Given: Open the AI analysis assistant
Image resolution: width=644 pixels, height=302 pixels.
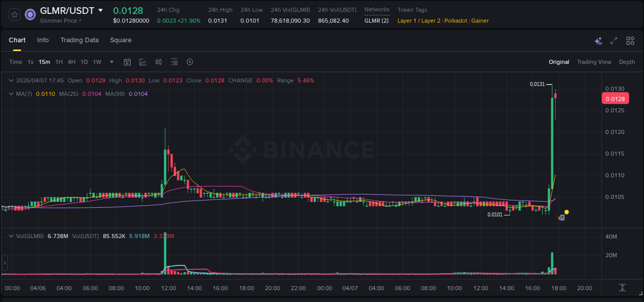Looking at the screenshot, I should click(598, 40).
